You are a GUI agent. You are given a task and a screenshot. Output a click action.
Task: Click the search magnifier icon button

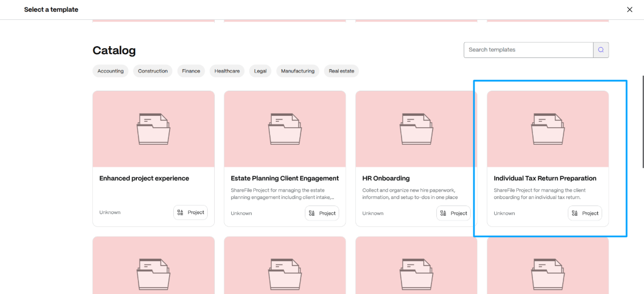[601, 50]
